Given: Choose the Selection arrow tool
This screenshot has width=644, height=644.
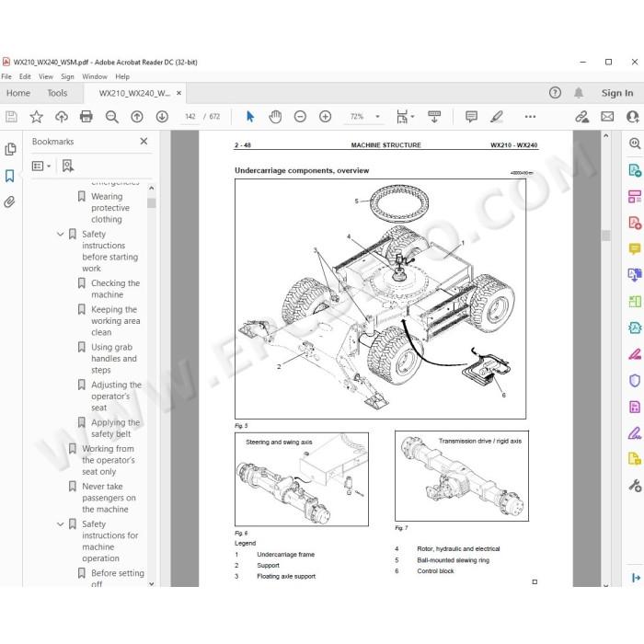Looking at the screenshot, I should (x=250, y=117).
